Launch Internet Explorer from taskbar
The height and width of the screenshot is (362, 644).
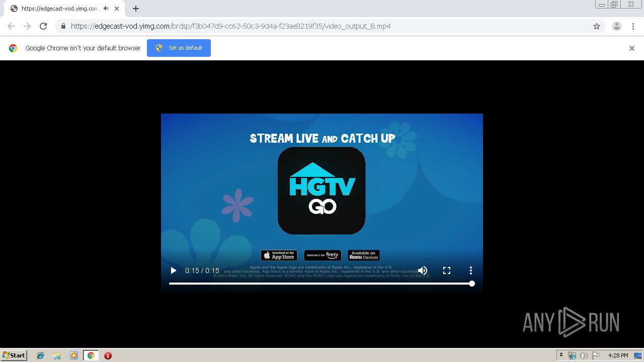[40, 355]
